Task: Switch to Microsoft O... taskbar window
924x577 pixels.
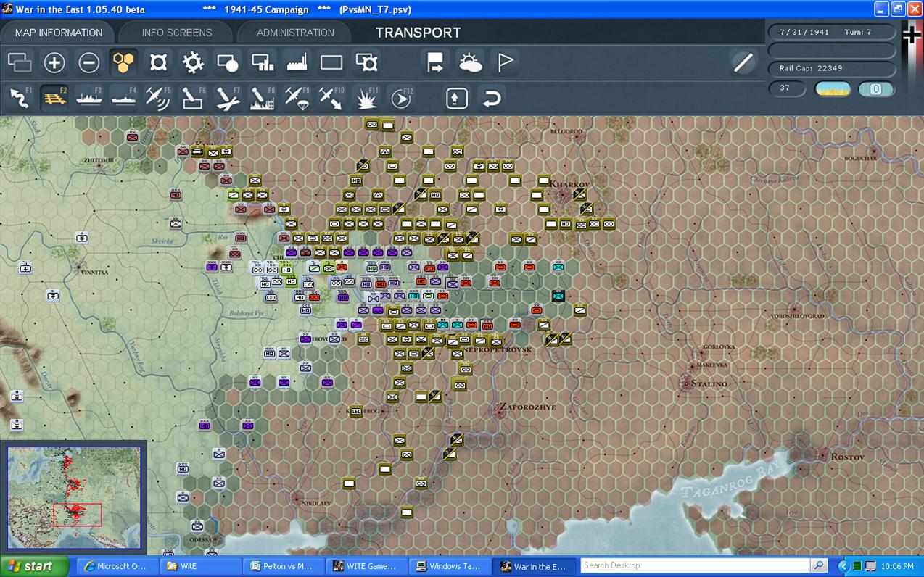Action: 116,566
